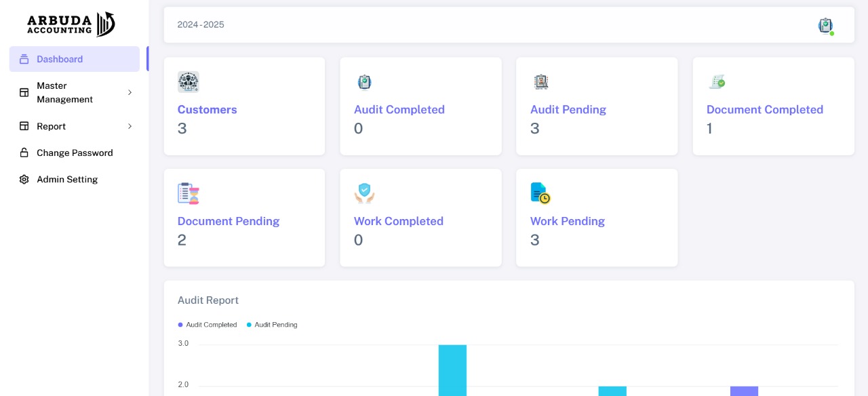Open the Audit Pending title link
868x396 pixels.
pyautogui.click(x=568, y=110)
